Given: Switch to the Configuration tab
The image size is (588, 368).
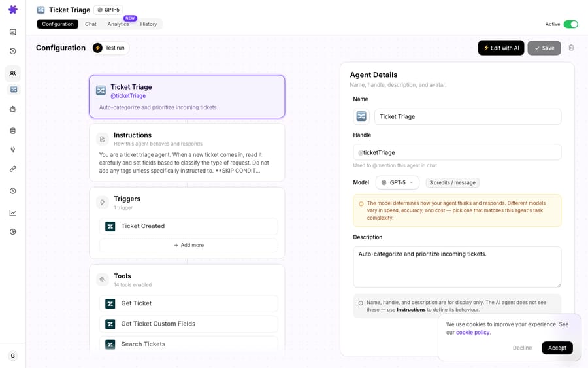Looking at the screenshot, I should pyautogui.click(x=57, y=24).
